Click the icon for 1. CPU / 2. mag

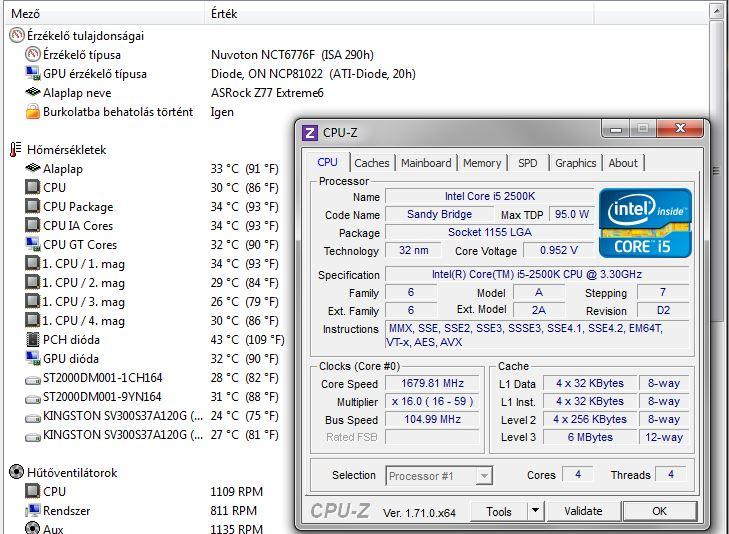(33, 283)
